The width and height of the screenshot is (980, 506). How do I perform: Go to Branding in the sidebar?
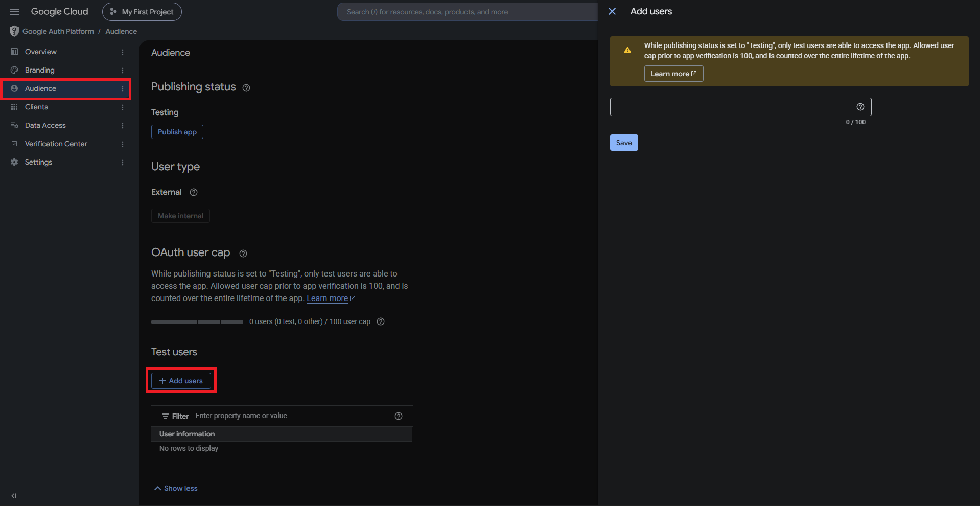(x=40, y=70)
